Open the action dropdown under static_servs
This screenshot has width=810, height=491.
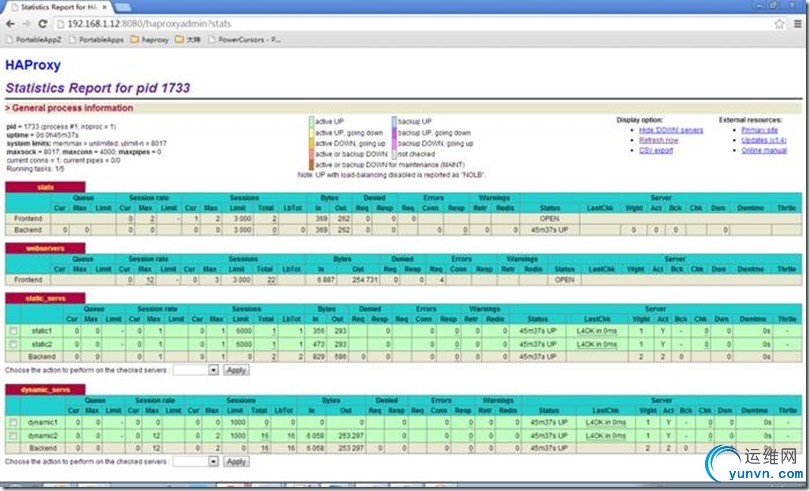(x=195, y=369)
